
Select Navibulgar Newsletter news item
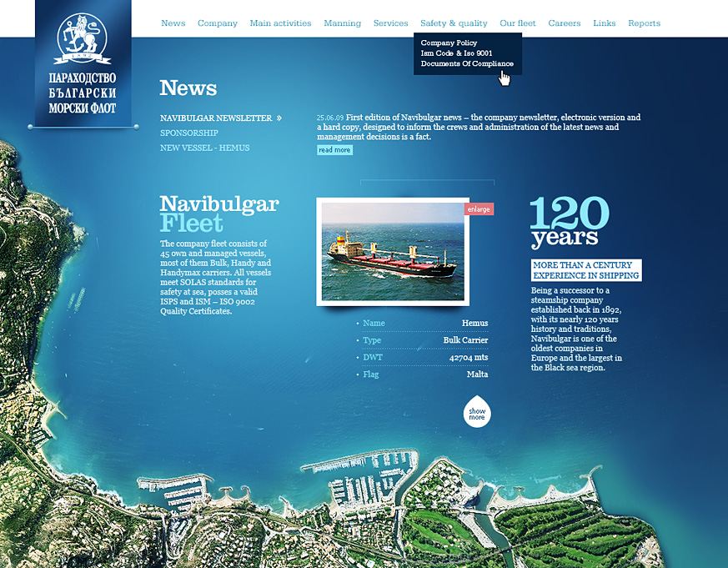click(216, 118)
